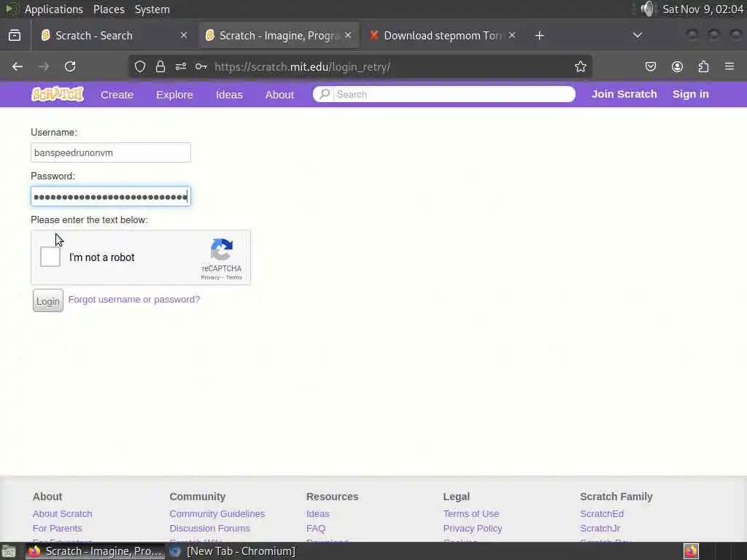Click the Firefox icon in the tray

coord(692,551)
